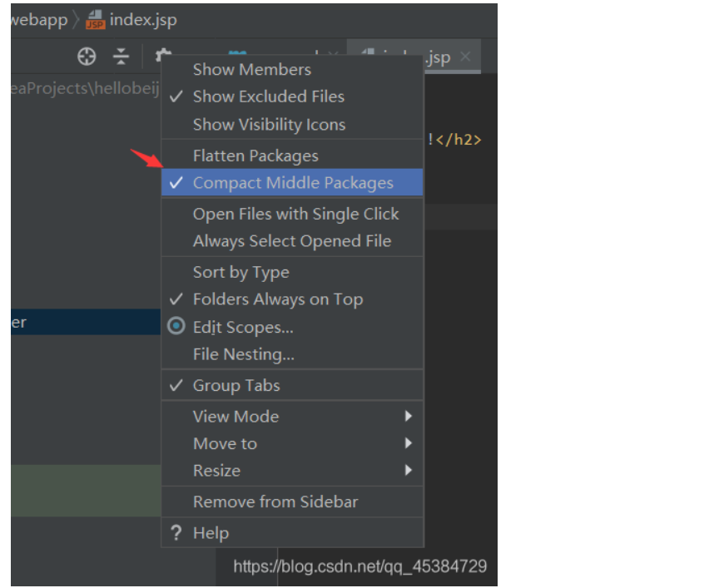Toggle Show Excluded Files off
The width and height of the screenshot is (709, 588).
268,96
